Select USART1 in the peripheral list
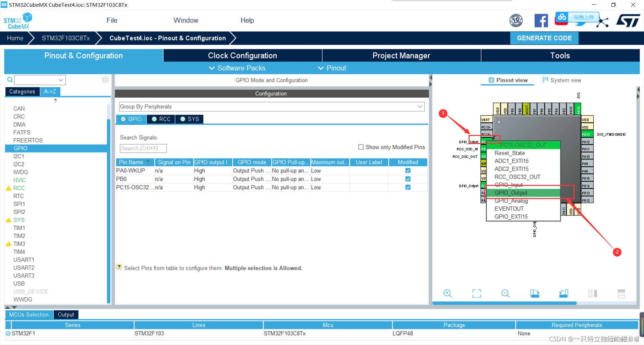The height and width of the screenshot is (345, 644). click(24, 260)
